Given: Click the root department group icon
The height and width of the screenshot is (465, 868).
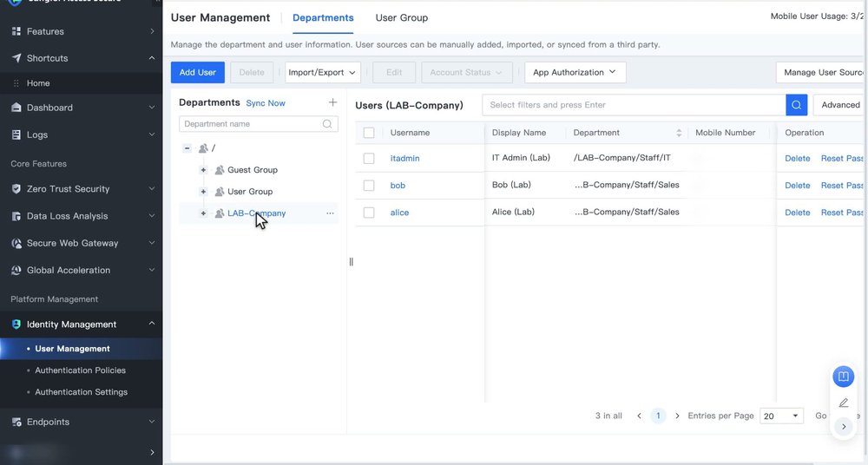Looking at the screenshot, I should (x=203, y=148).
